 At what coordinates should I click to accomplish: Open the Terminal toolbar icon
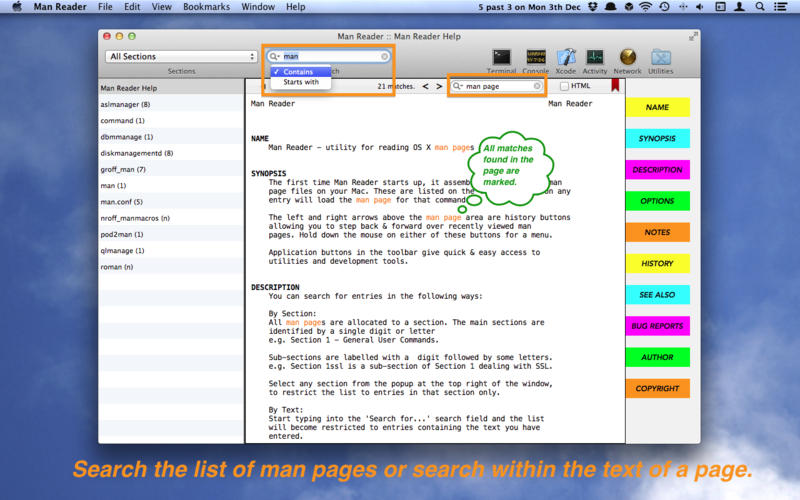[x=502, y=58]
